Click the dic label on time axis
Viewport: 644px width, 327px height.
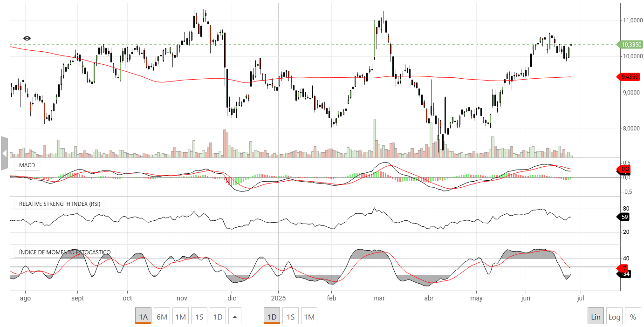[x=232, y=298]
